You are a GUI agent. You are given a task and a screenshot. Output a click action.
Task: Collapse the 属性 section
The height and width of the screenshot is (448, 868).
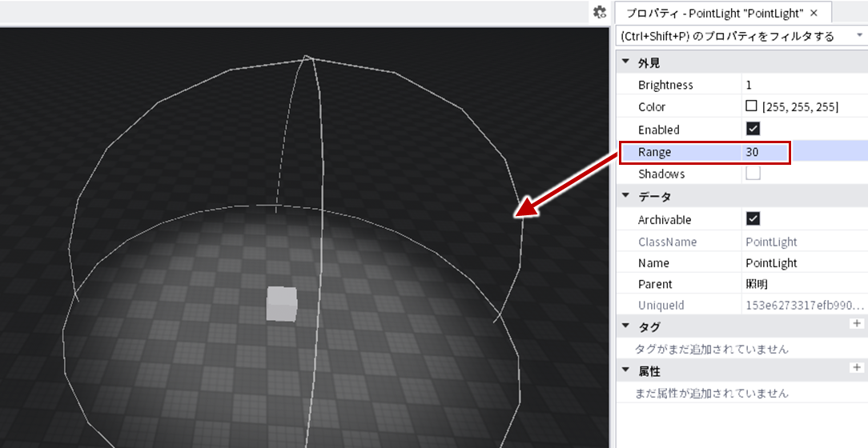[626, 370]
